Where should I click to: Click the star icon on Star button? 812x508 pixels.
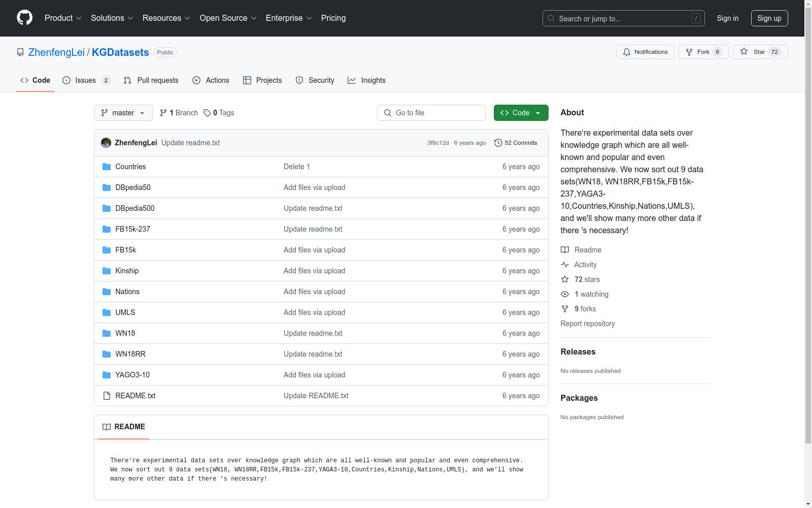click(744, 51)
